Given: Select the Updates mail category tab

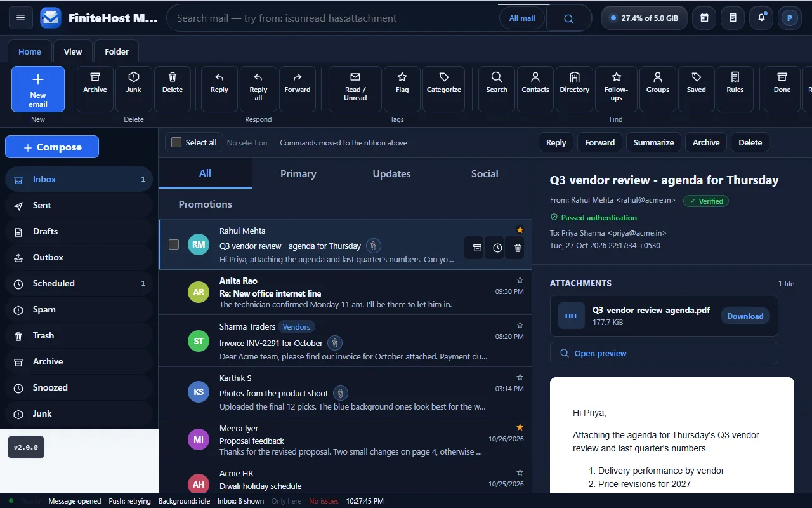Looking at the screenshot, I should coord(391,173).
